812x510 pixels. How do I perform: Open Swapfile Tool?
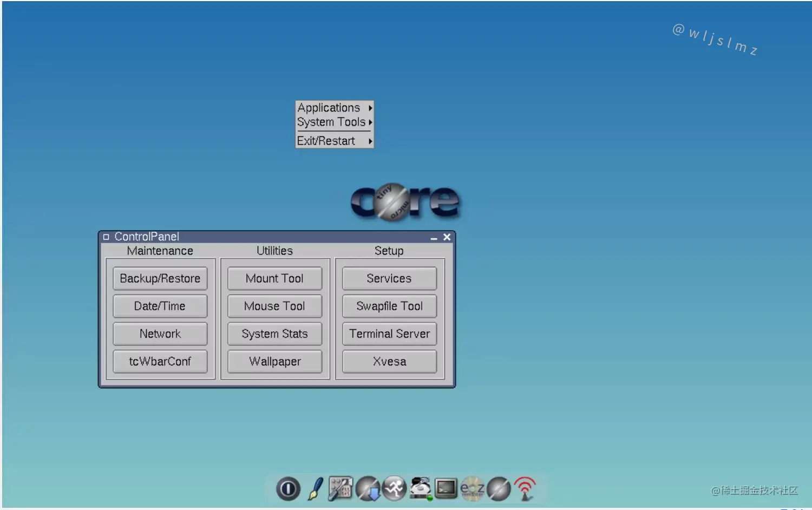pos(389,306)
